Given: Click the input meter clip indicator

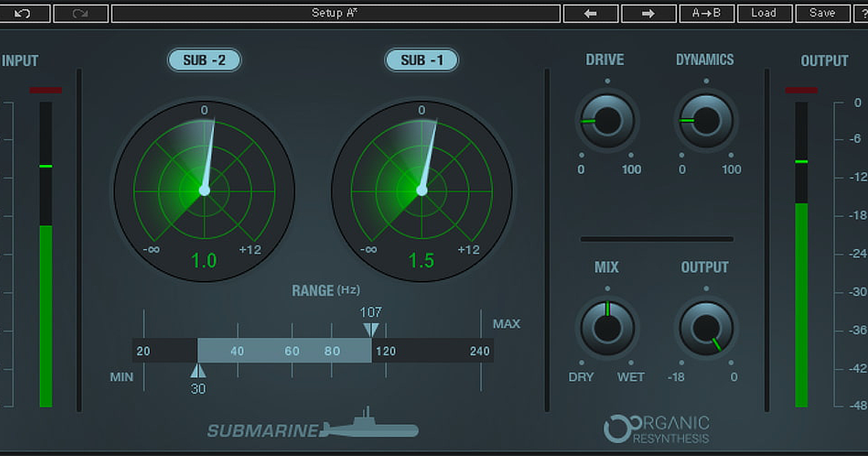Looking at the screenshot, I should pyautogui.click(x=46, y=90).
